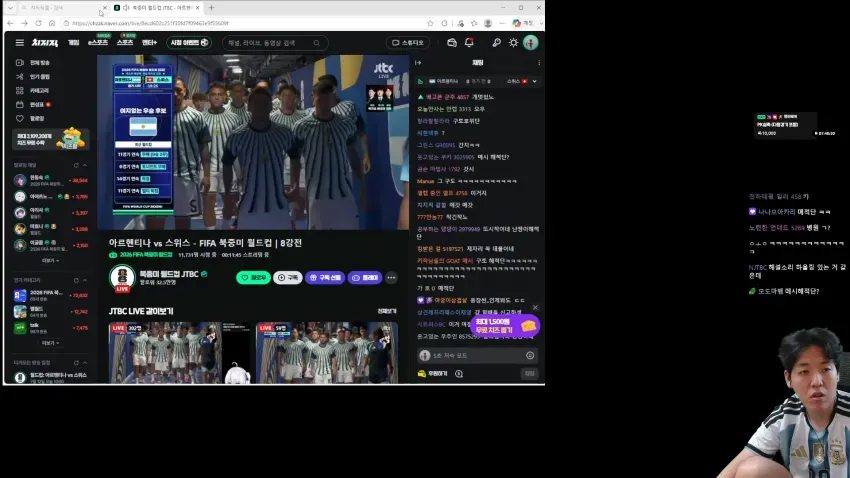This screenshot has height=478, width=850.
Task: Open first following channel with 28,544 viewers
Action: (50, 180)
